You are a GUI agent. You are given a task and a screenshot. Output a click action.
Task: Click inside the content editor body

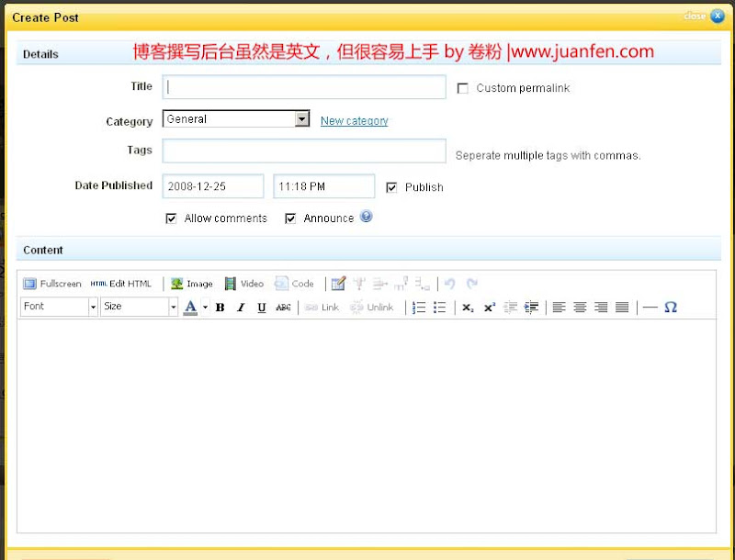click(x=367, y=426)
